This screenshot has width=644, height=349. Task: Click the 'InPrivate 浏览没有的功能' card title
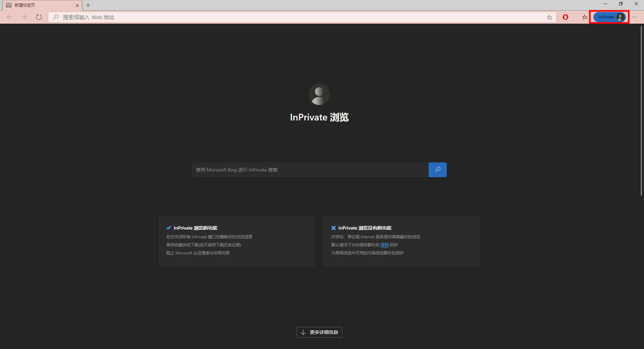point(365,228)
